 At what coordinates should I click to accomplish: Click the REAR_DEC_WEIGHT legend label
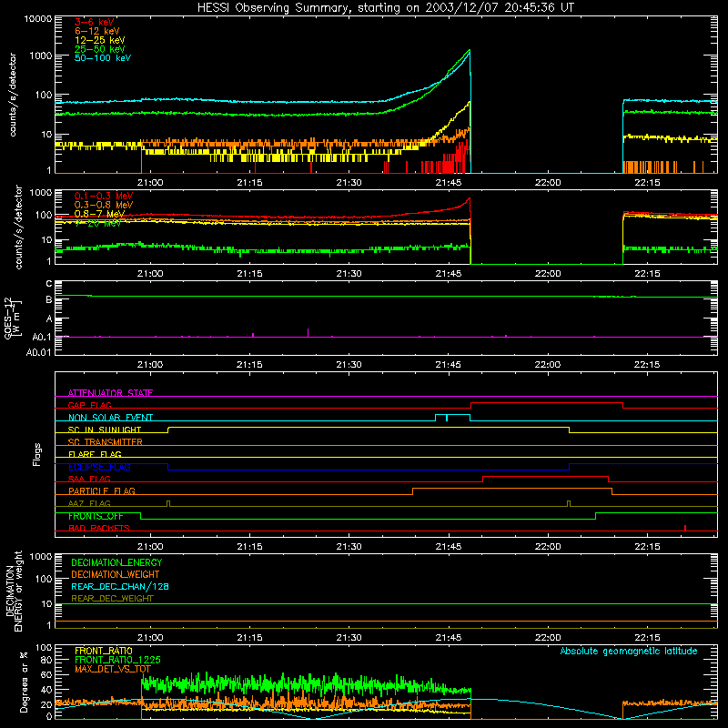(x=112, y=599)
